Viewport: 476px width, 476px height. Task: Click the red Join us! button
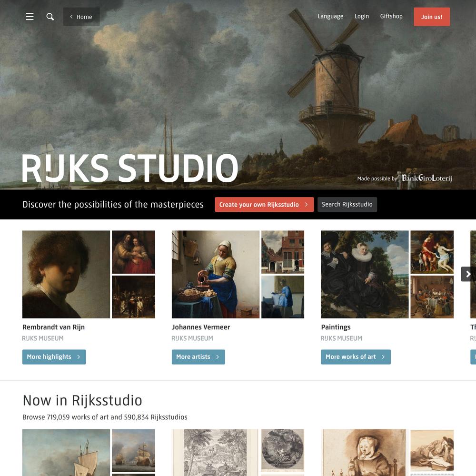[x=432, y=17]
